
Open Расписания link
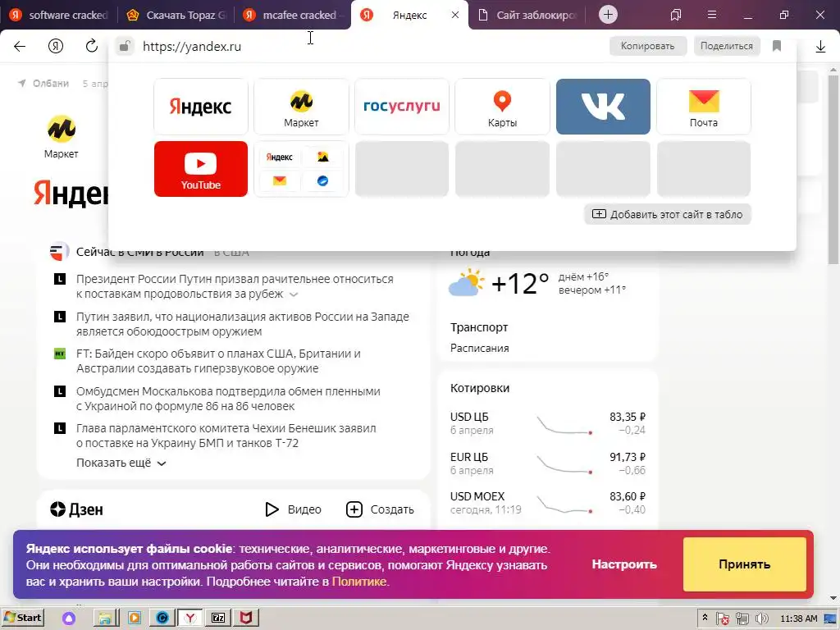pyautogui.click(x=479, y=348)
